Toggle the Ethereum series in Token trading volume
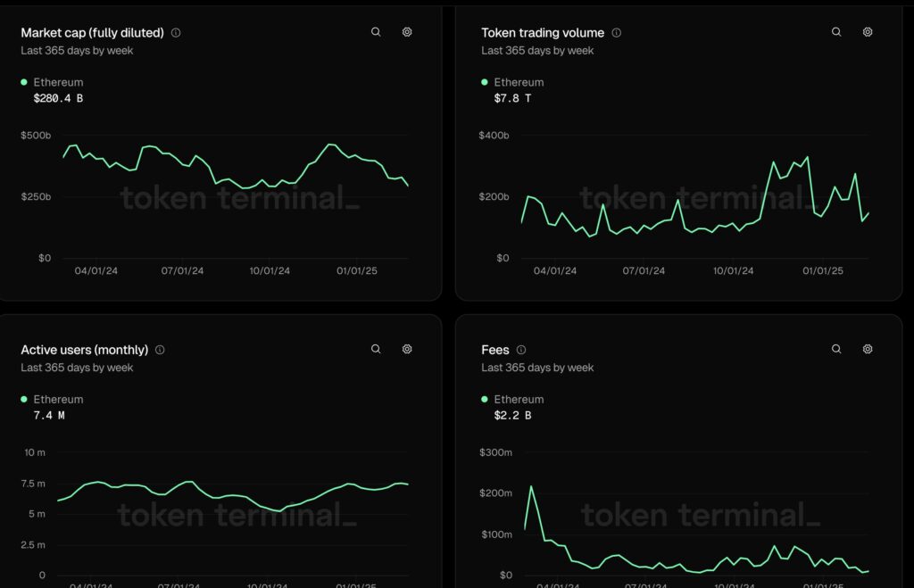This screenshot has height=588, width=914. 484,81
